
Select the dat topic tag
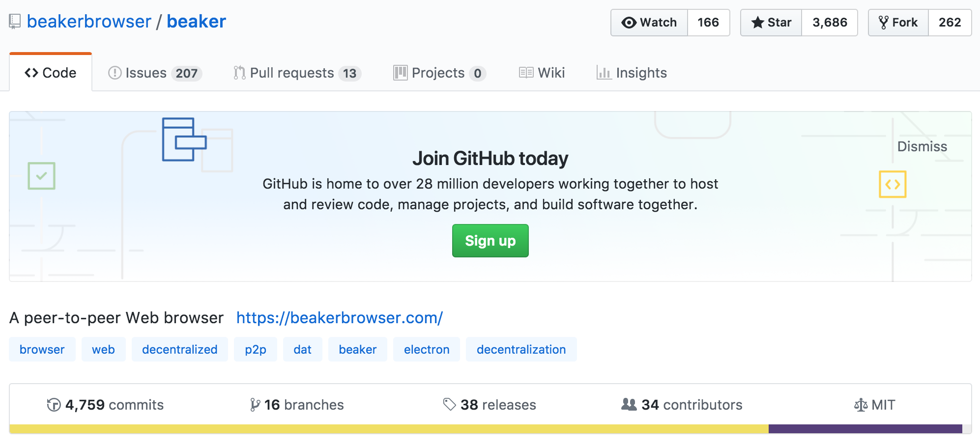[303, 349]
